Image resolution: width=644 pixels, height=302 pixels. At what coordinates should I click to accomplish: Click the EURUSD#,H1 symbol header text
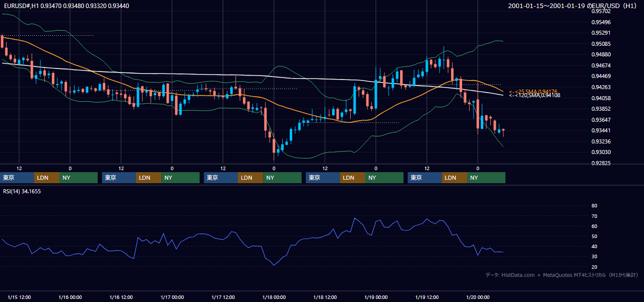pyautogui.click(x=21, y=6)
